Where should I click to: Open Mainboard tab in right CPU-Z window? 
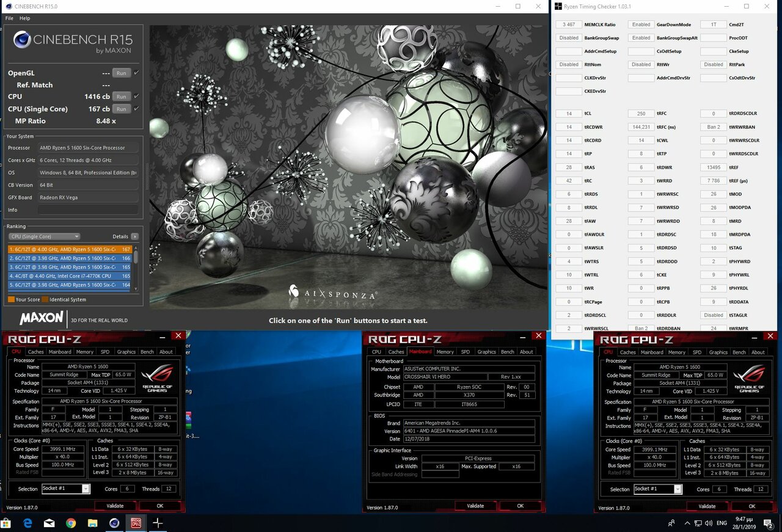[x=652, y=352]
